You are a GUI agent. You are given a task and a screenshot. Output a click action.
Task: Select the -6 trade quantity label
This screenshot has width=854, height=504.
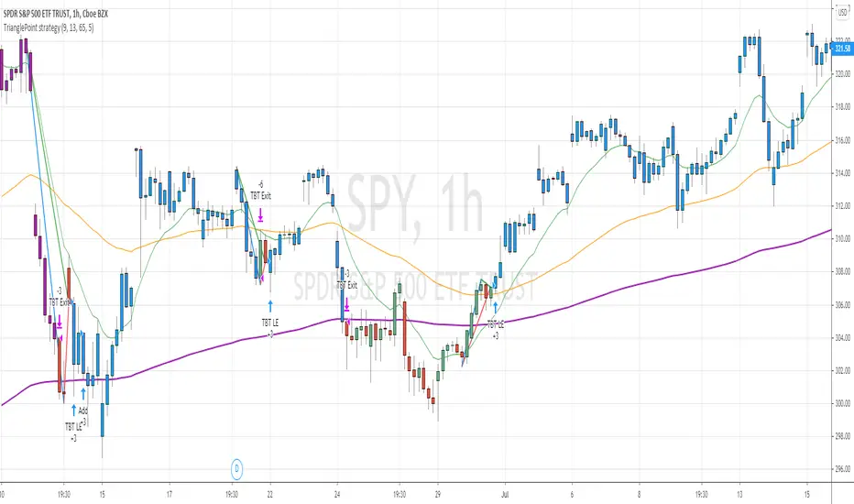tap(260, 184)
